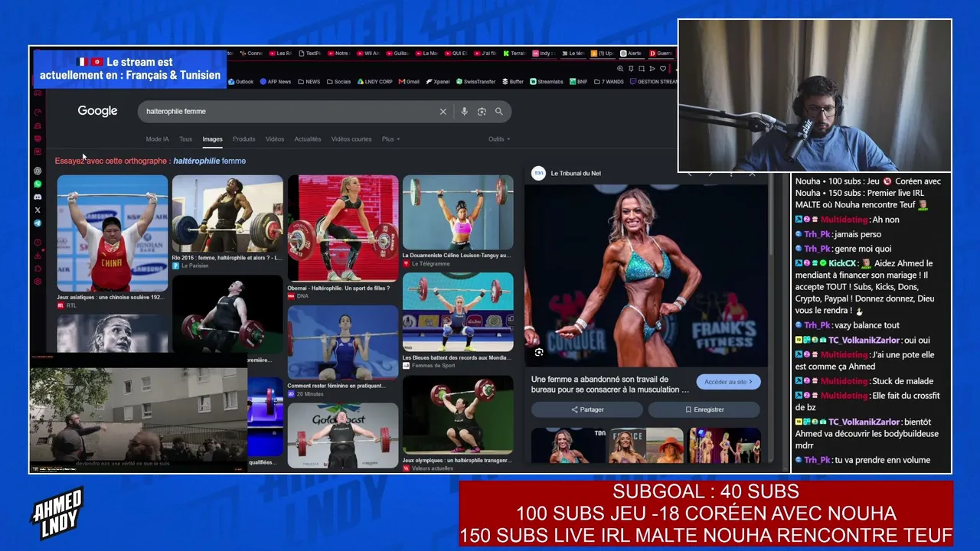Switch to the Vidéos courtes tab
The height and width of the screenshot is (551, 980).
[x=351, y=139]
